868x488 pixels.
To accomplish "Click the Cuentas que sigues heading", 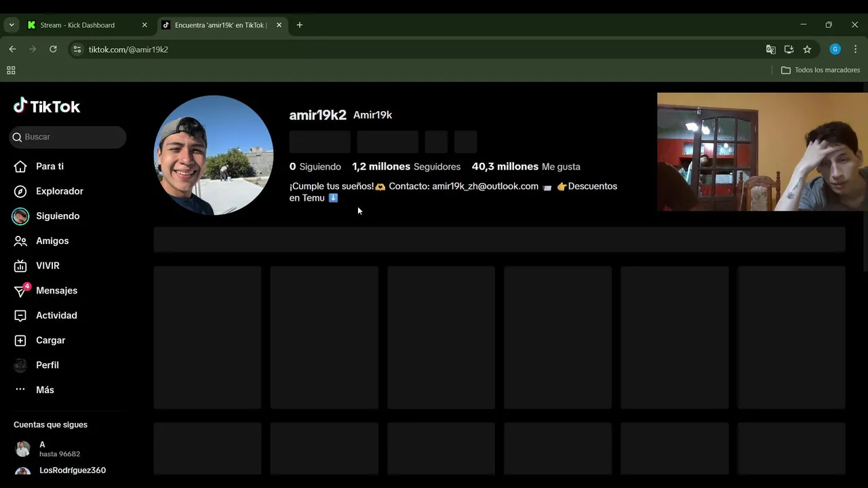I will (x=50, y=425).
